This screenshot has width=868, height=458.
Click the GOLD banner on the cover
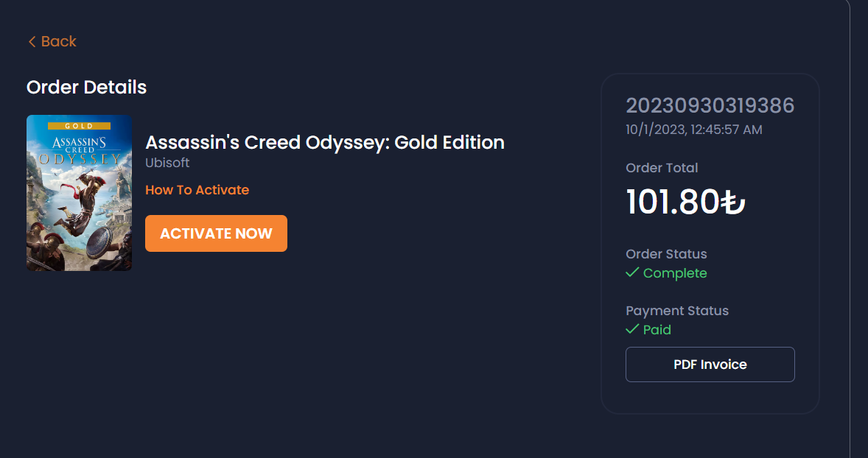pos(79,126)
